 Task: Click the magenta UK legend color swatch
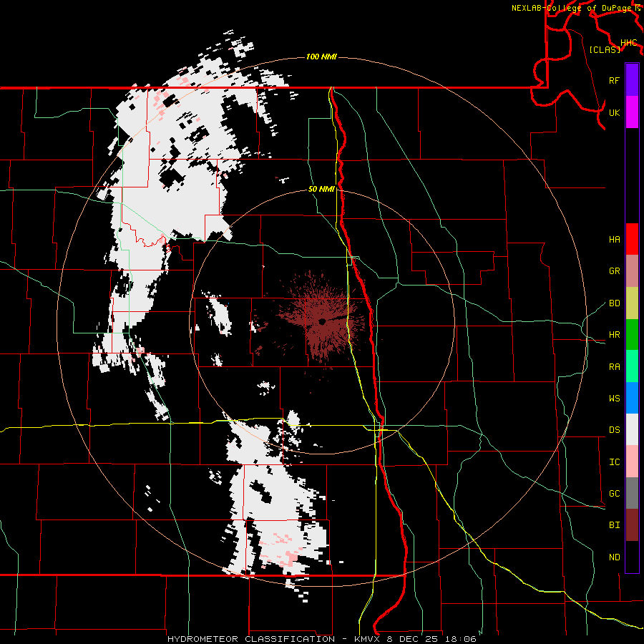tap(632, 112)
